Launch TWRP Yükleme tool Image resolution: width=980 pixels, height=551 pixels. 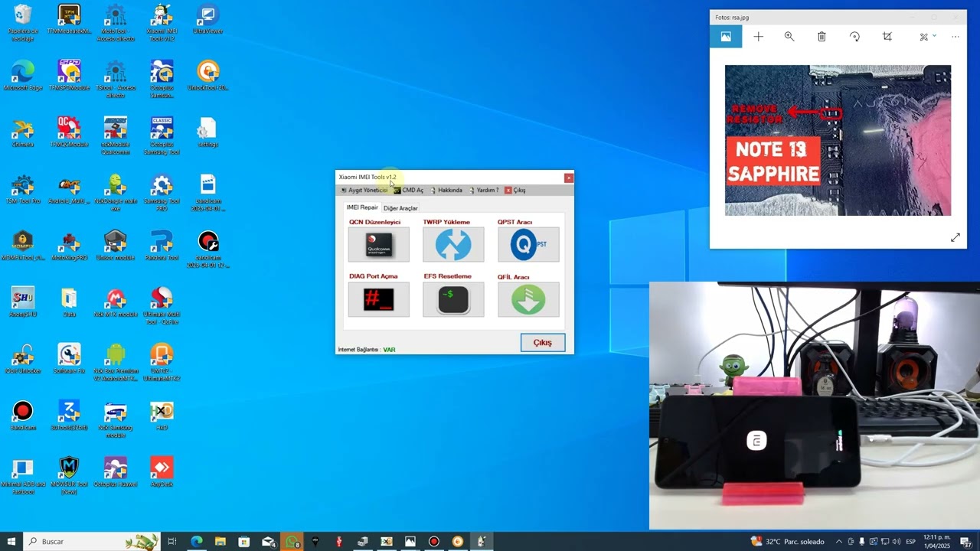[453, 245]
